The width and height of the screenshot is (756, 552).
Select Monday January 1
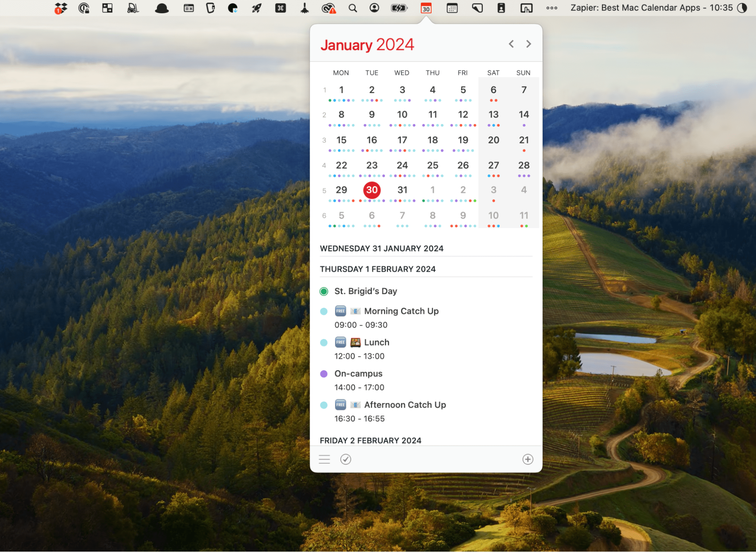click(341, 90)
